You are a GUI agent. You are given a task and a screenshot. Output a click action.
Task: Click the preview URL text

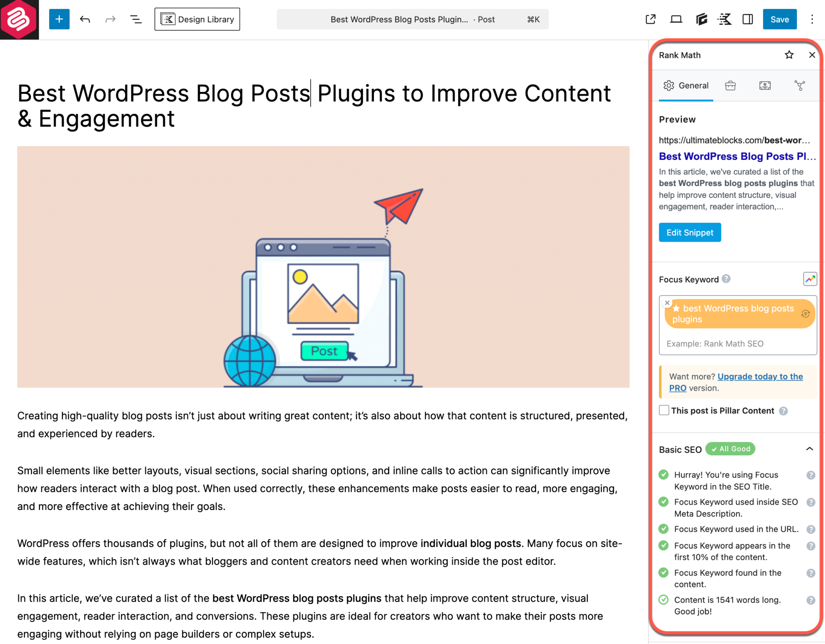coord(734,140)
